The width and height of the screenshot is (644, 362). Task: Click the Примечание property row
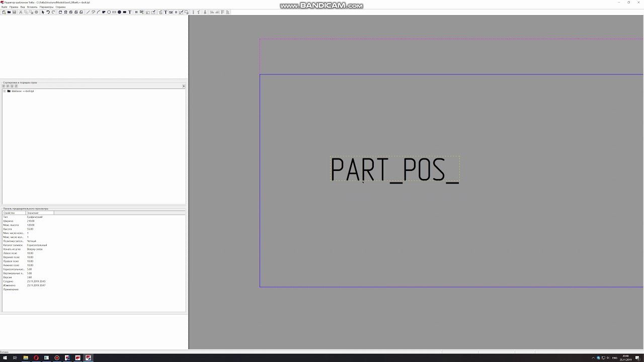point(94,289)
